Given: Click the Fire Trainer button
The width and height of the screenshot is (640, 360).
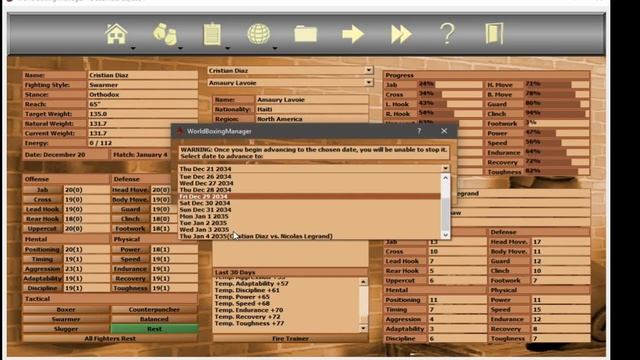Looking at the screenshot, I should [x=290, y=338].
